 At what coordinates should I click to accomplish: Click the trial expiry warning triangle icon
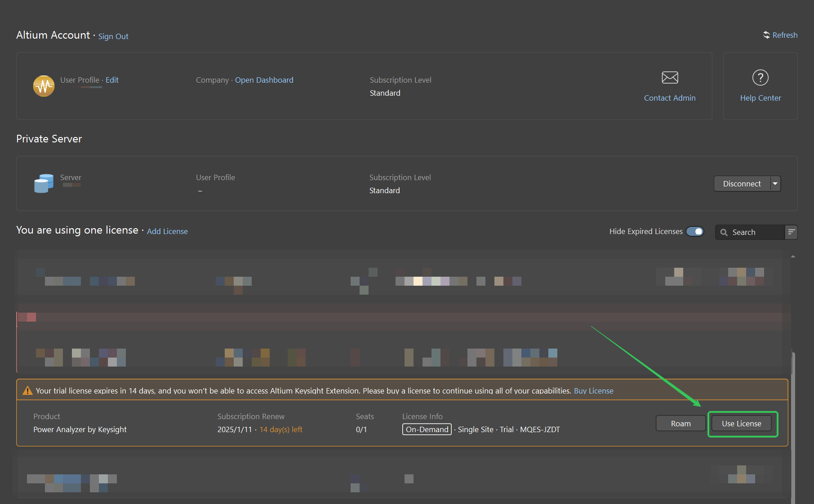pyautogui.click(x=27, y=391)
